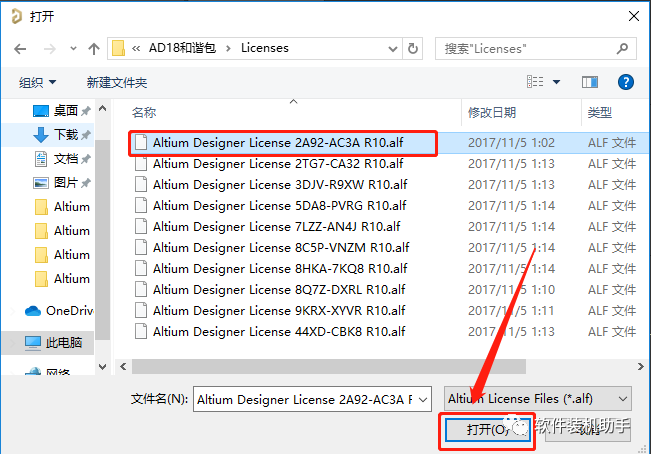Go back with the left arrow
The image size is (651, 454).
[x=20, y=49]
